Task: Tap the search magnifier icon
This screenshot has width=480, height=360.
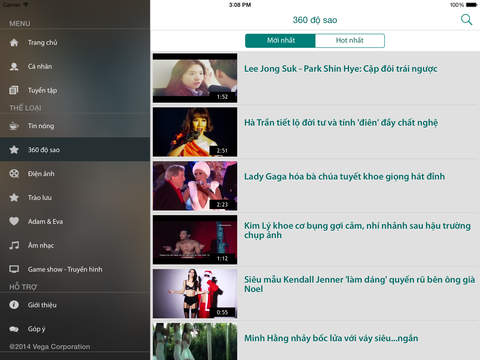Action: [x=466, y=20]
